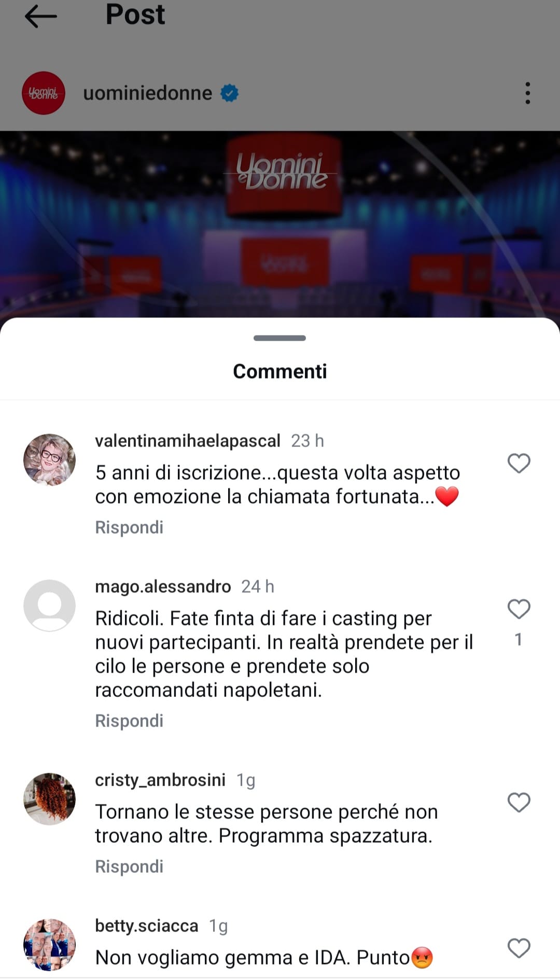560x979 pixels.
Task: Tap the Uomini e Donne studio image
Action: [280, 224]
